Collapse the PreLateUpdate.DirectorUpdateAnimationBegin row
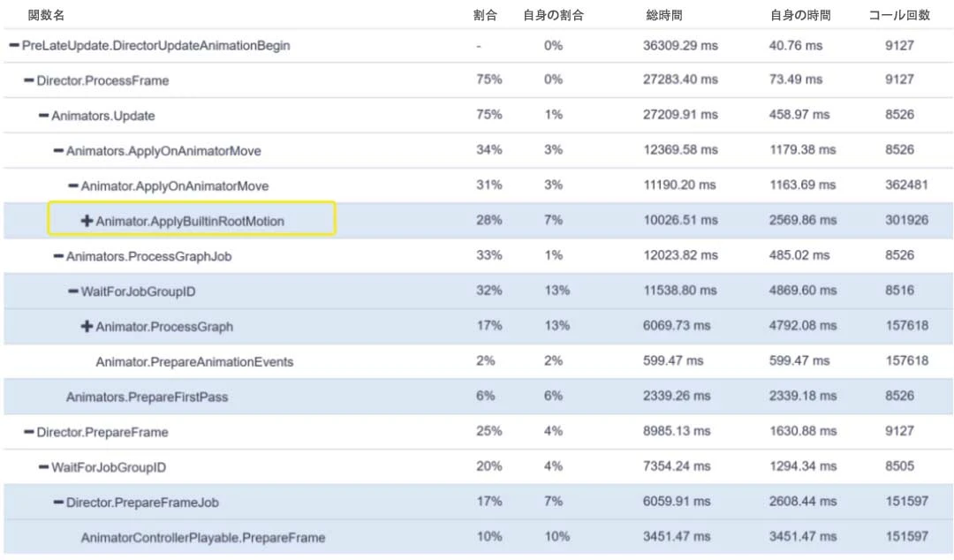Image resolution: width=954 pixels, height=560 pixels. pos(14,45)
